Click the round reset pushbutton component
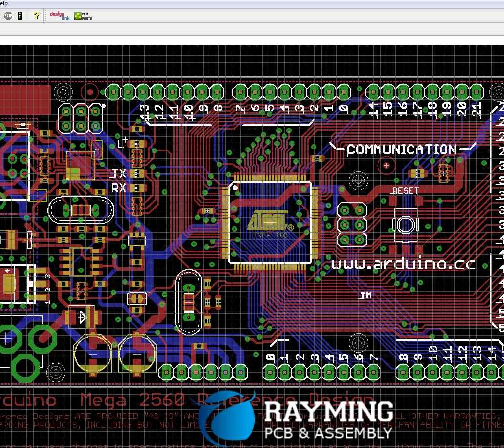 pyautogui.click(x=406, y=224)
